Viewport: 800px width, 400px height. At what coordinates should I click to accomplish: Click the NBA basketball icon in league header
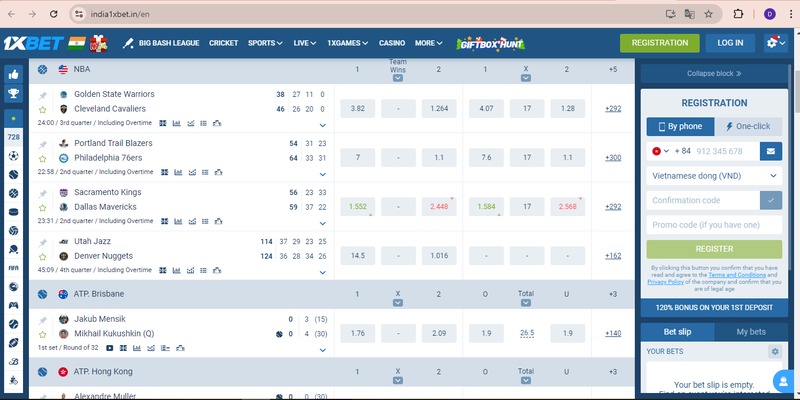[x=42, y=69]
